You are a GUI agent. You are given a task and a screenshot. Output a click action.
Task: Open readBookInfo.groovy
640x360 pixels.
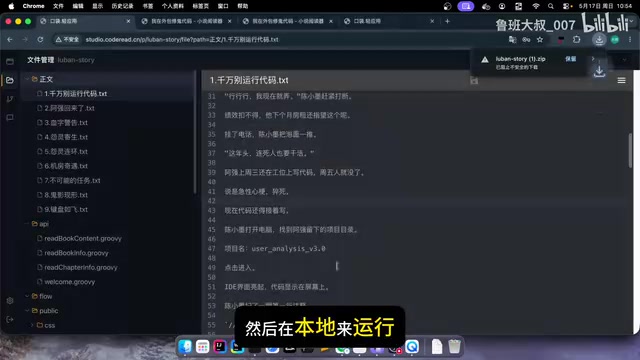pos(76,253)
